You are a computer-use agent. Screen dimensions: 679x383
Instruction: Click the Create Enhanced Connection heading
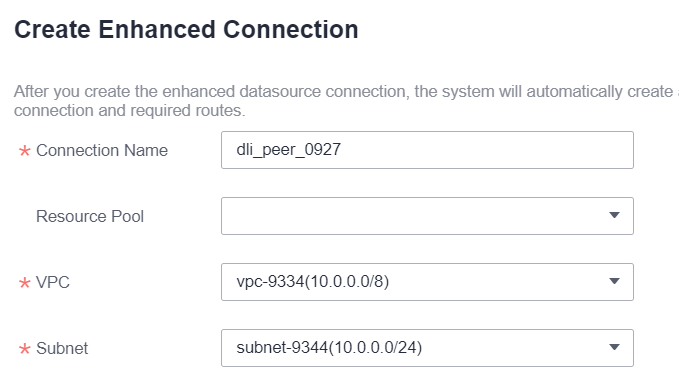point(186,29)
